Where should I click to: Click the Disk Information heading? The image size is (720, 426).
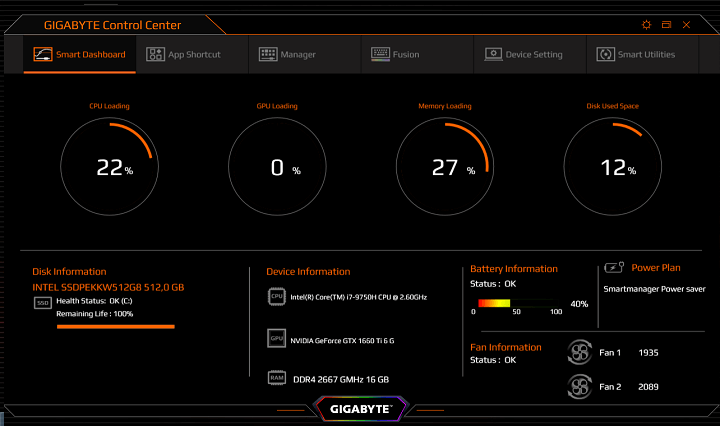click(x=69, y=272)
